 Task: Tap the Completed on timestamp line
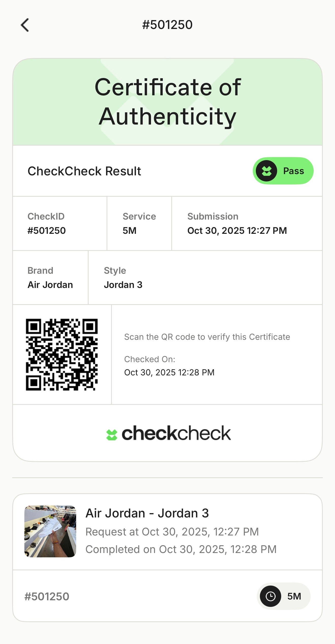(181, 549)
